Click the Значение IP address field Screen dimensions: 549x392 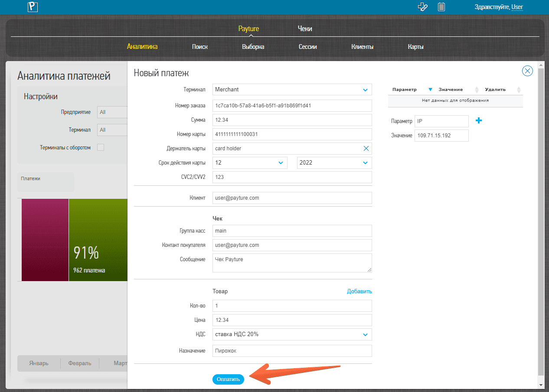click(x=441, y=136)
